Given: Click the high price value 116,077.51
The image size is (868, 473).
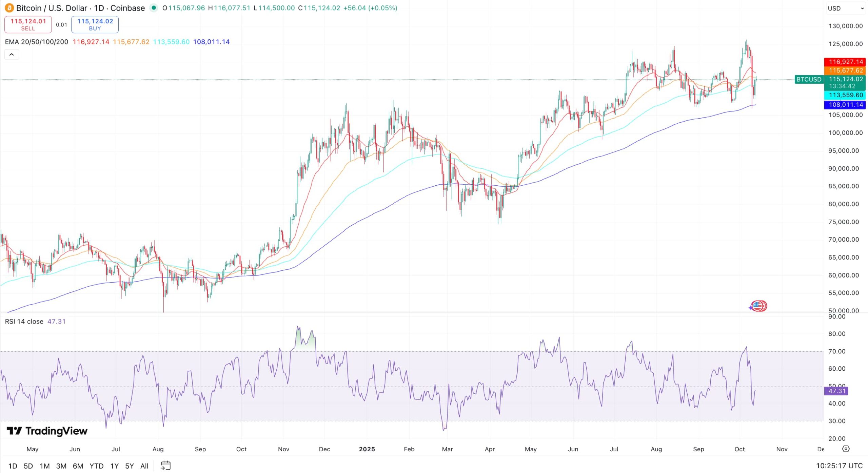Looking at the screenshot, I should (x=232, y=8).
